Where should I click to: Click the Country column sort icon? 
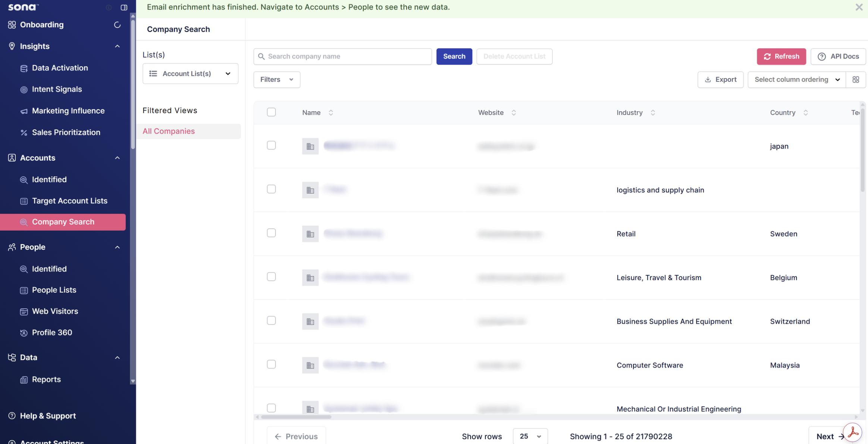pos(806,113)
